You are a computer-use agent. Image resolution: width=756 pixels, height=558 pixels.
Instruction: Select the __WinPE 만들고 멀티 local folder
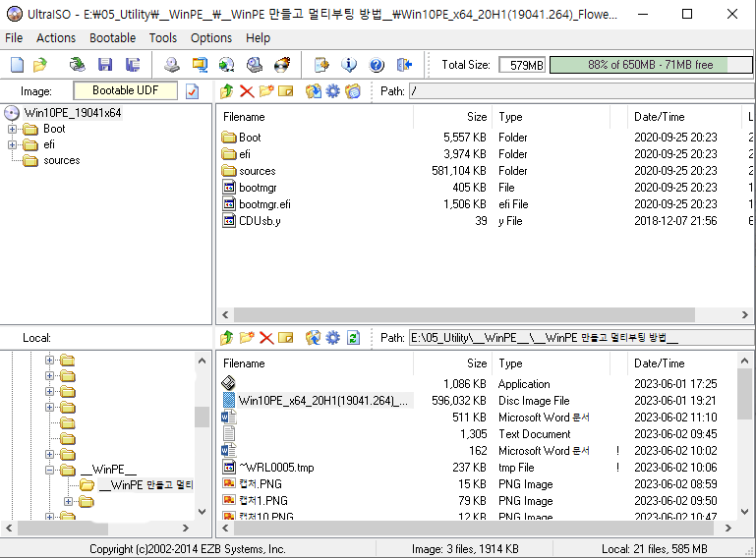pyautogui.click(x=145, y=484)
